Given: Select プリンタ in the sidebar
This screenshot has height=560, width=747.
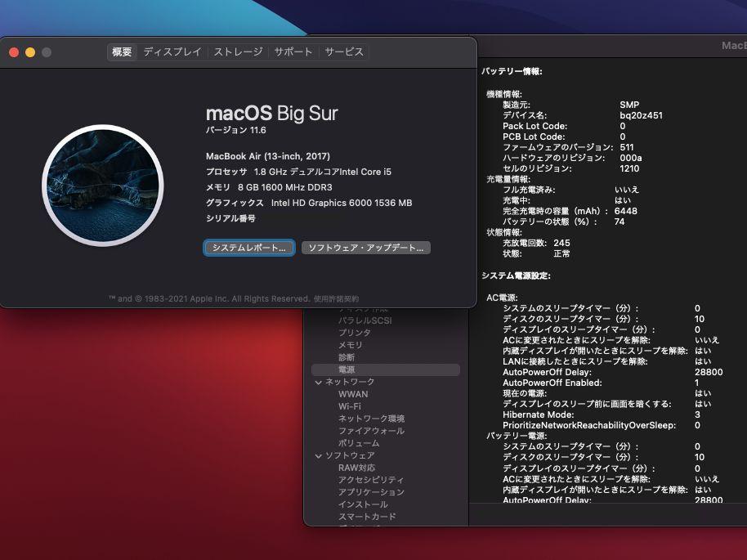Looking at the screenshot, I should click(x=354, y=333).
